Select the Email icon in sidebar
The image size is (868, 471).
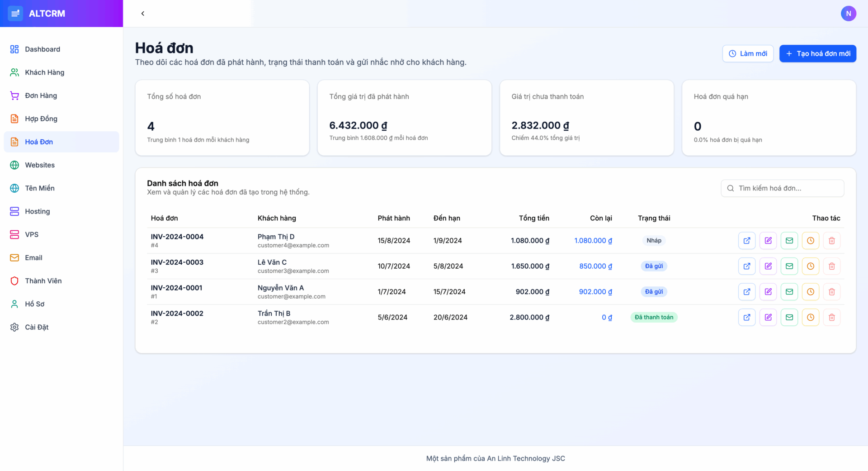[14, 257]
